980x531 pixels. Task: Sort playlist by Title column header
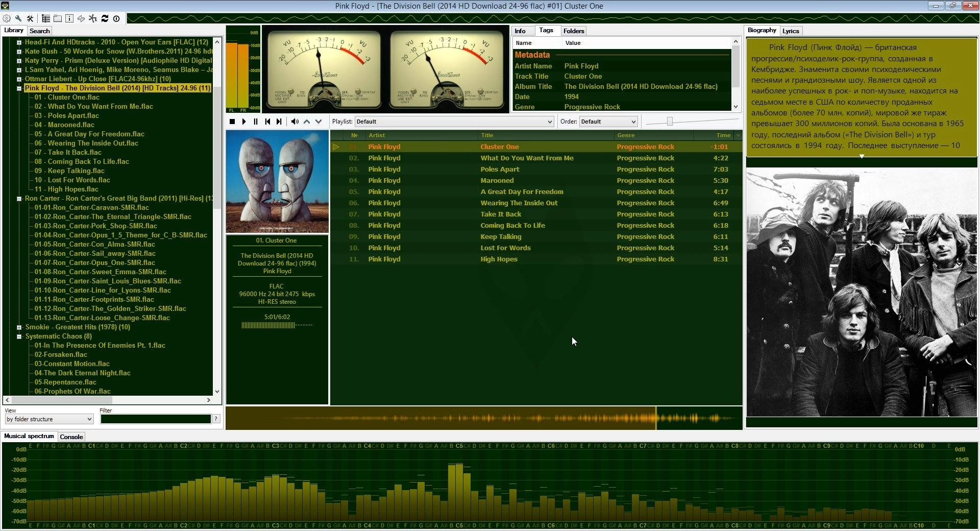tap(546, 135)
